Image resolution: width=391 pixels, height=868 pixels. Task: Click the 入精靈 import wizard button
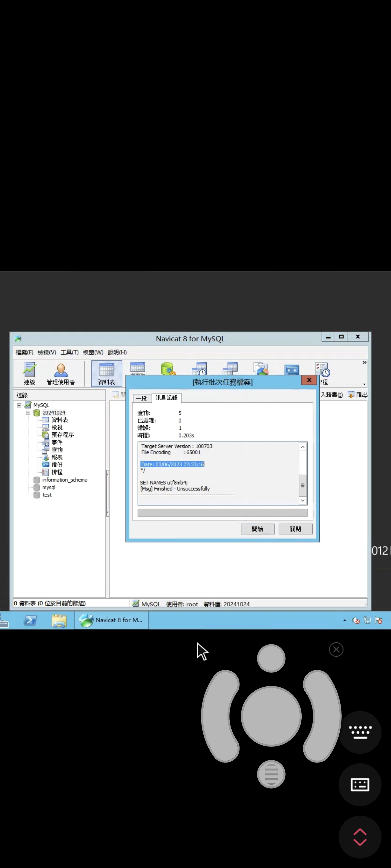(331, 395)
